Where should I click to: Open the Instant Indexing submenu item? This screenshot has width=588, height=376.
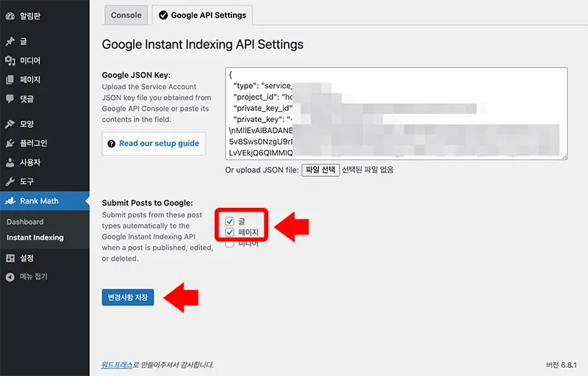35,237
